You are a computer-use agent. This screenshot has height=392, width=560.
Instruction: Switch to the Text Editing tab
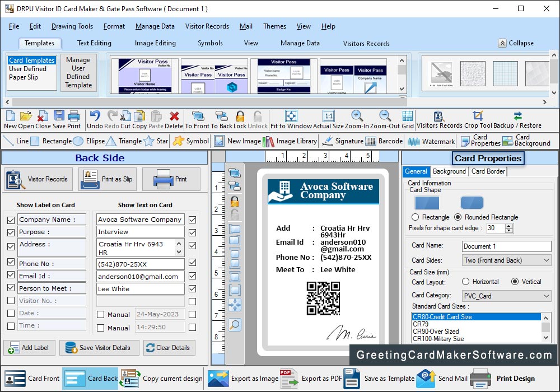[94, 43]
